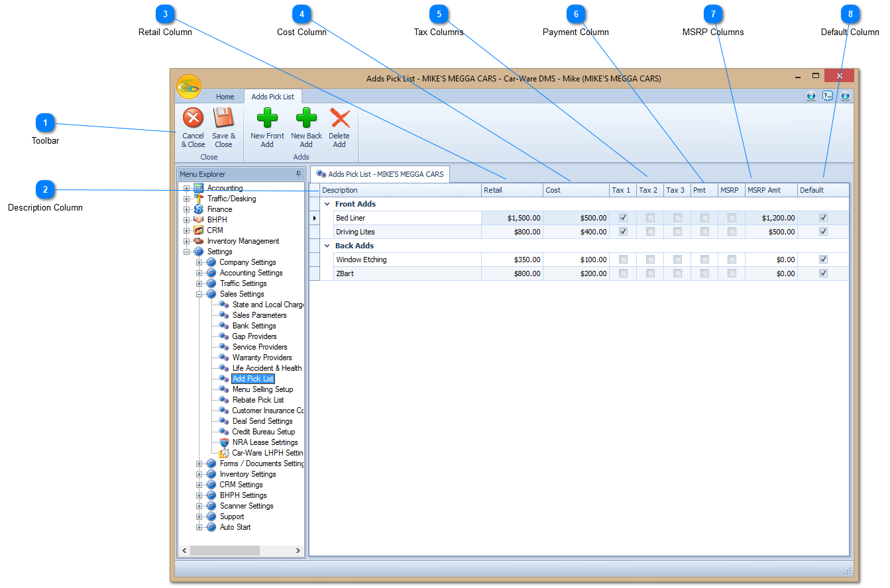Click the question speech-bubble icon at top right
The height and width of the screenshot is (588, 890).
point(828,96)
